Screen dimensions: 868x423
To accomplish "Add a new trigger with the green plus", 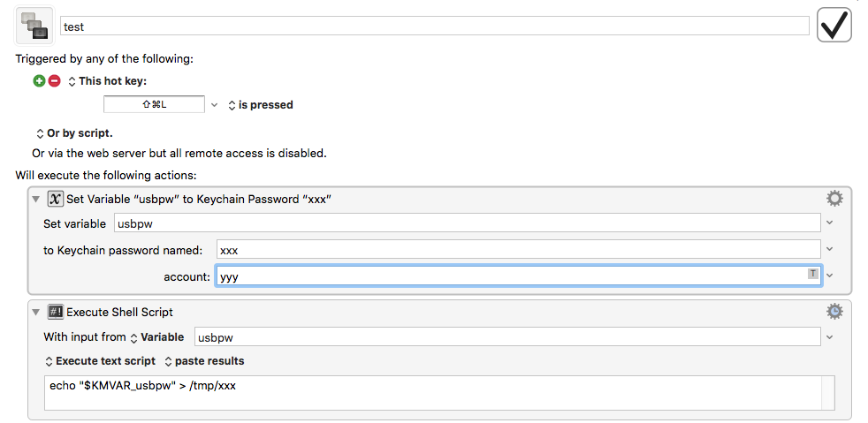I will 39,81.
